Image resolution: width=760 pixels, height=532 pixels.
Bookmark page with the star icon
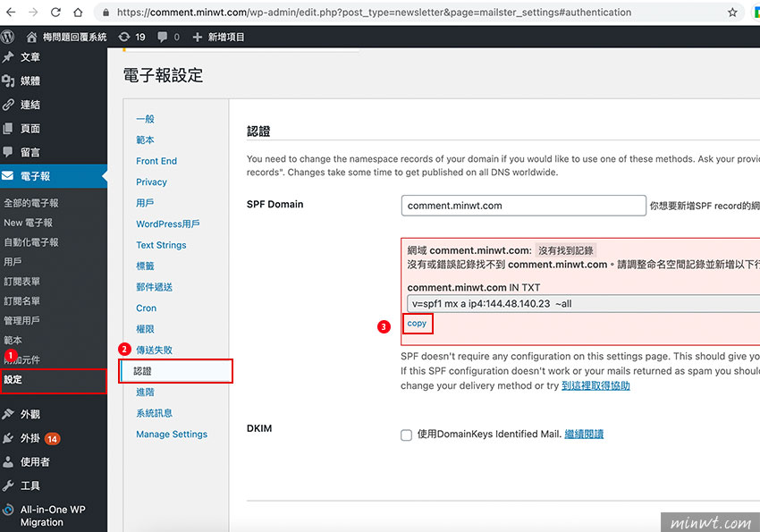[732, 13]
